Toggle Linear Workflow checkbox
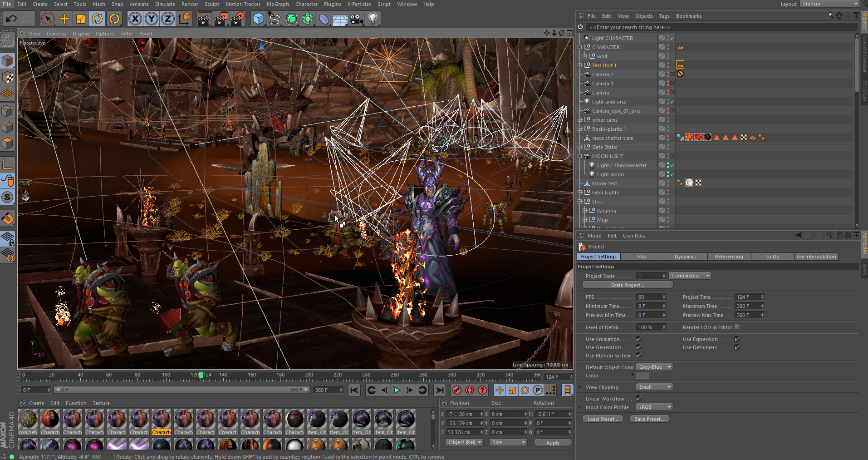 (x=638, y=398)
